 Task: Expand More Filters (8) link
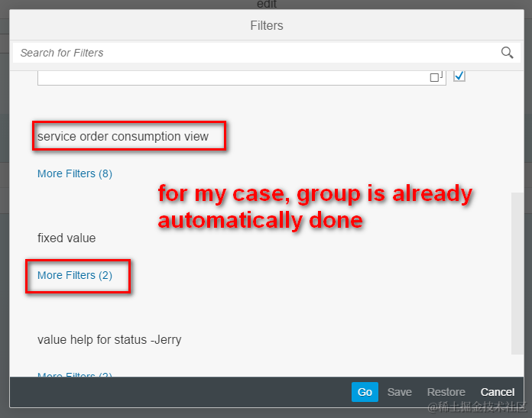click(x=75, y=173)
